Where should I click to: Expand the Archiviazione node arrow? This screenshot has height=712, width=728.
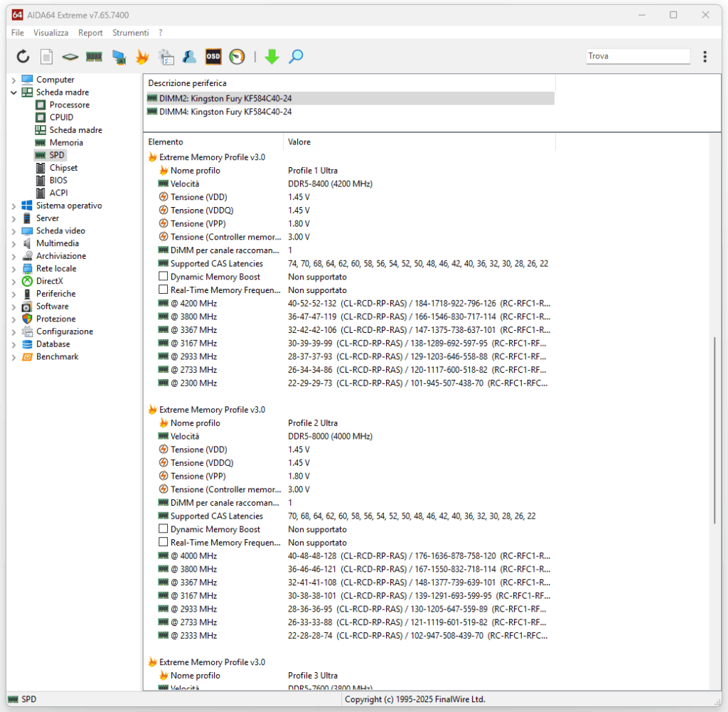tap(14, 256)
